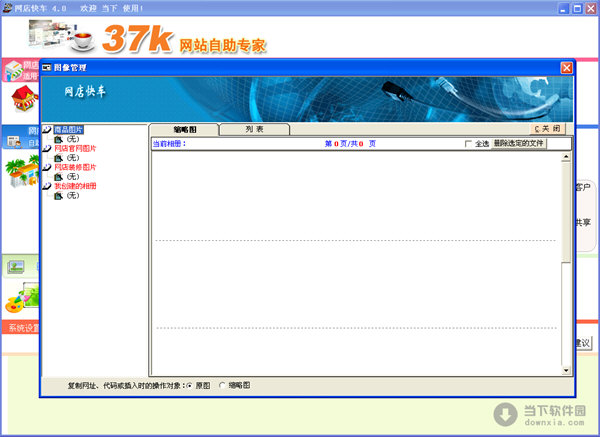Viewport: 600px width, 437px height.
Task: Click the vertical scrollbar thumb in thumbnail pane
Action: (x=566, y=212)
